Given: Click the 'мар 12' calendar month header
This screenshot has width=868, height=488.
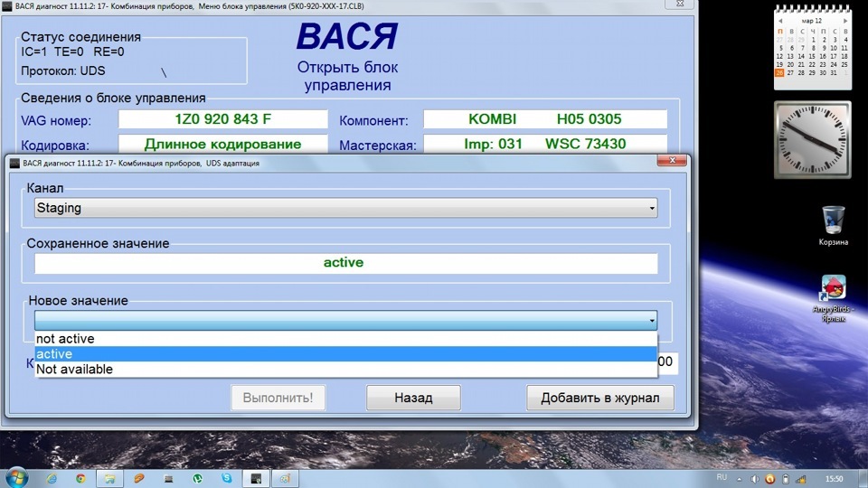Looking at the screenshot, I should tap(812, 21).
